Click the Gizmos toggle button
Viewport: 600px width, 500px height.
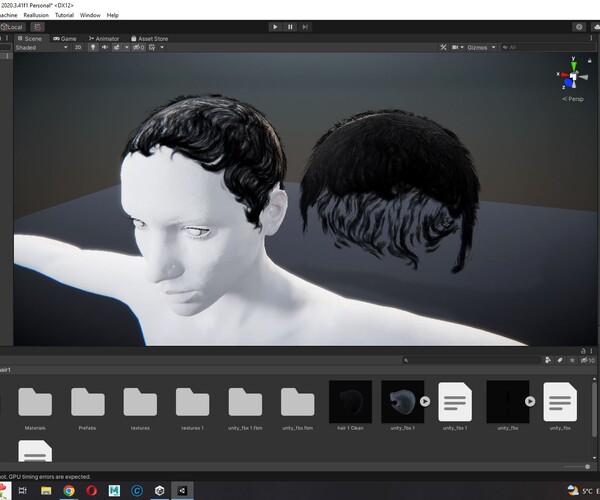pos(477,47)
